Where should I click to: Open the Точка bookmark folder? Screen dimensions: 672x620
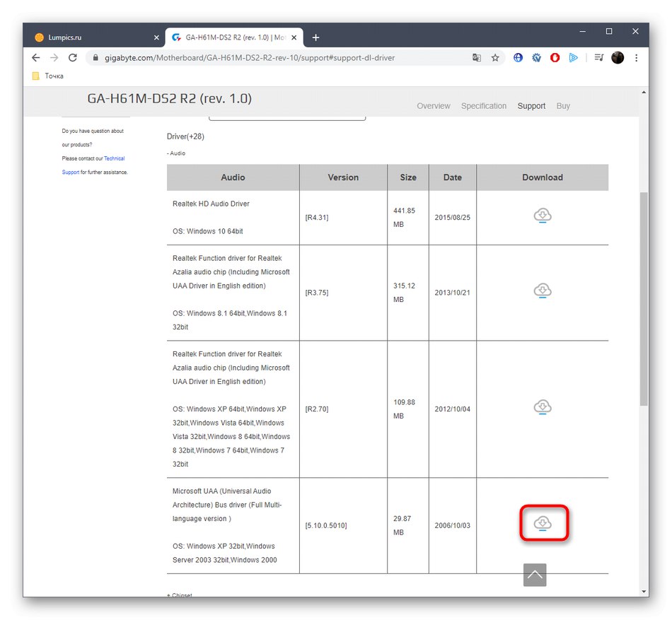(48, 76)
